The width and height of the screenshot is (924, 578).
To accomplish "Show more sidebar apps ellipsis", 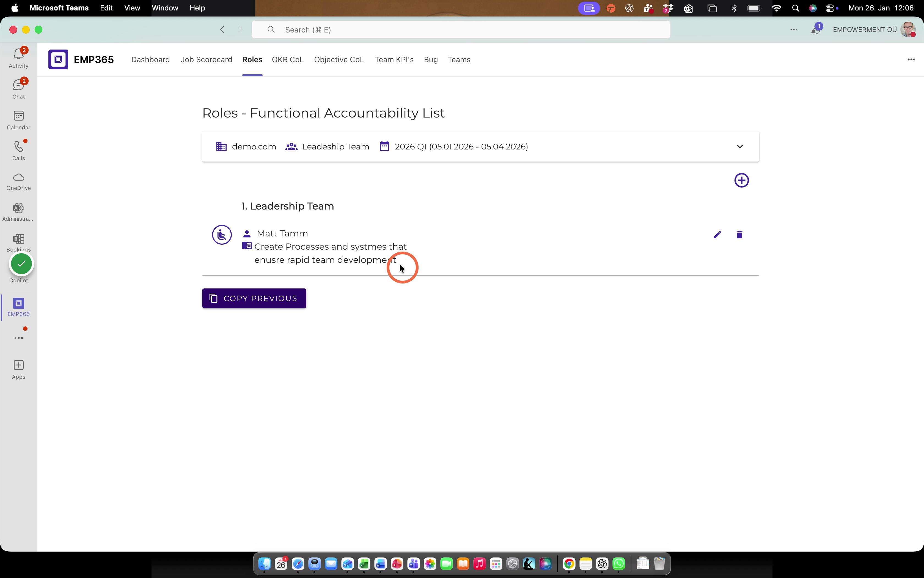I will tap(18, 338).
